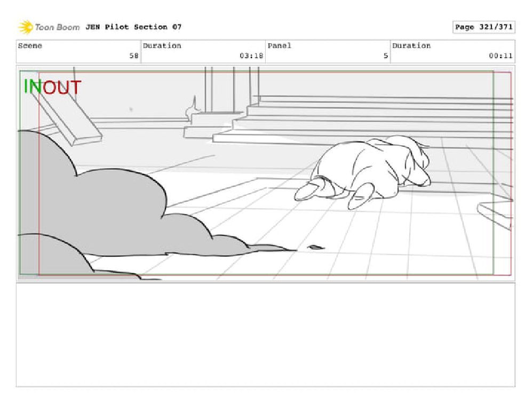Click panel duration value '00:11'

(501, 56)
